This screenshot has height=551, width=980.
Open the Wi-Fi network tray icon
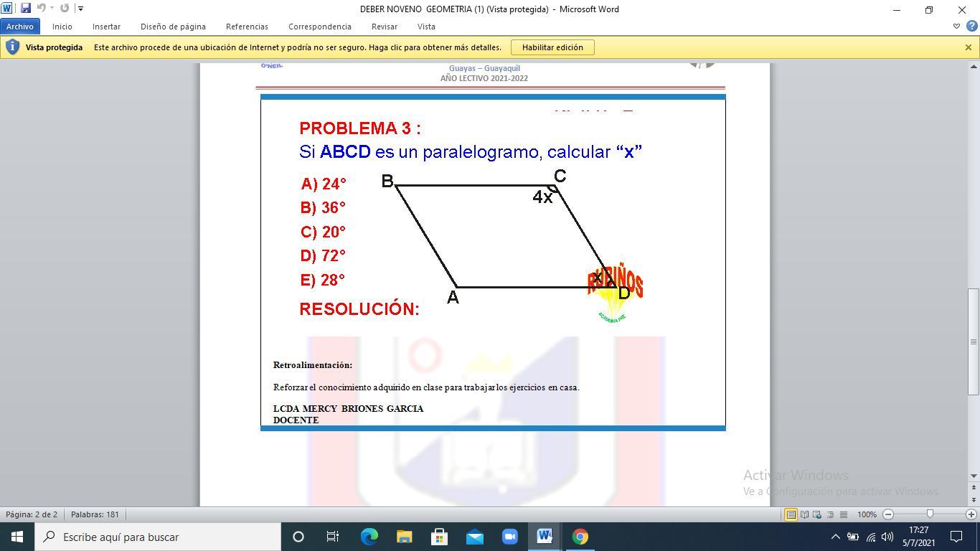(871, 537)
